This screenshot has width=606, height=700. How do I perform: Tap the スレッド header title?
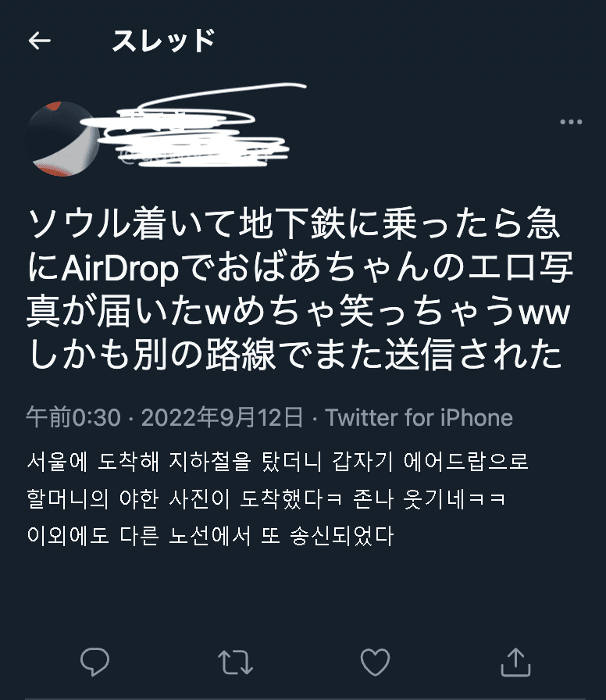pos(163,40)
